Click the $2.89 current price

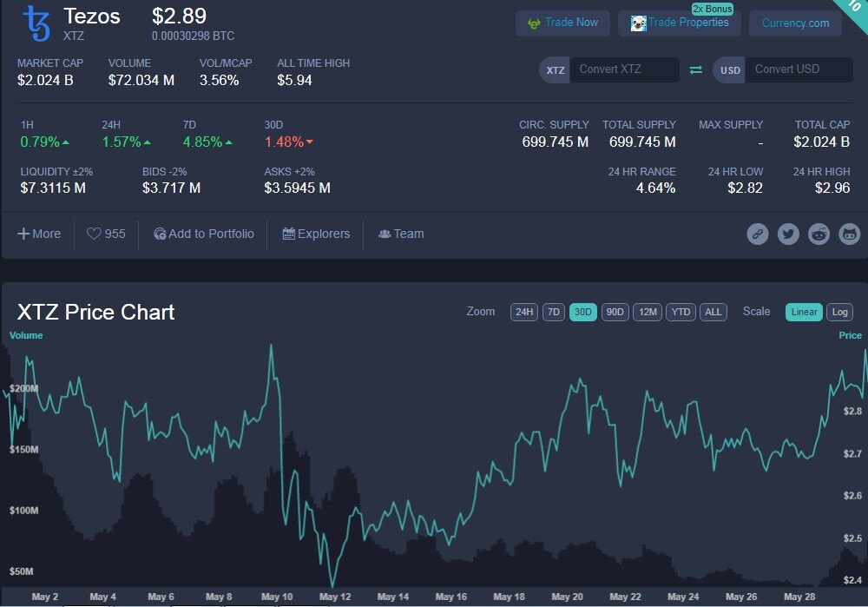pos(179,16)
